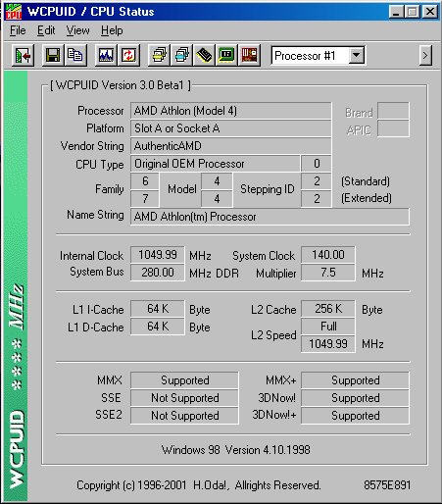Image resolution: width=442 pixels, height=504 pixels.
Task: Click the System Clock value 140.00
Action: pos(328,255)
